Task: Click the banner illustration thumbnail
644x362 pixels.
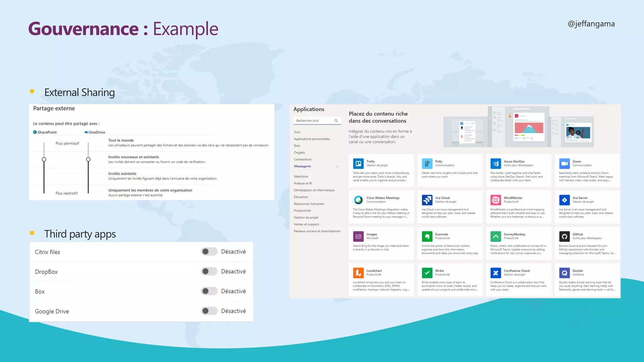Action: pos(519,127)
